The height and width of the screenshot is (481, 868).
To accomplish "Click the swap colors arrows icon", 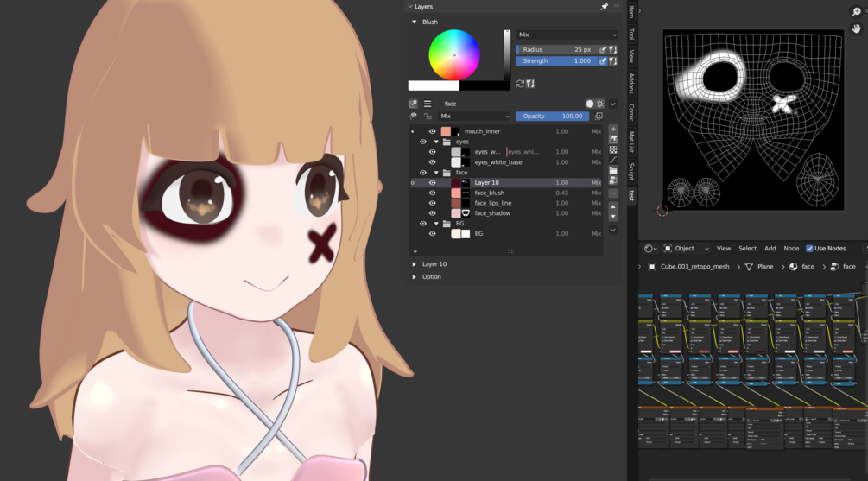I will [x=520, y=84].
